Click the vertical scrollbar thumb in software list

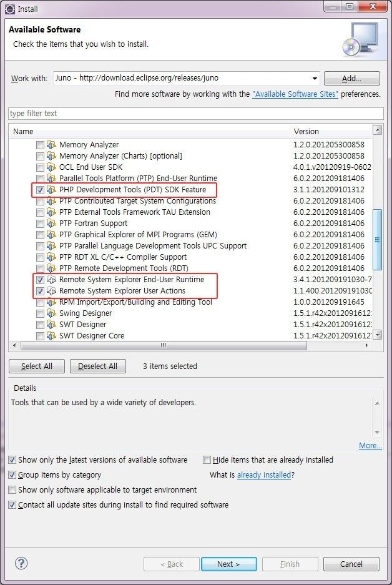tap(378, 240)
